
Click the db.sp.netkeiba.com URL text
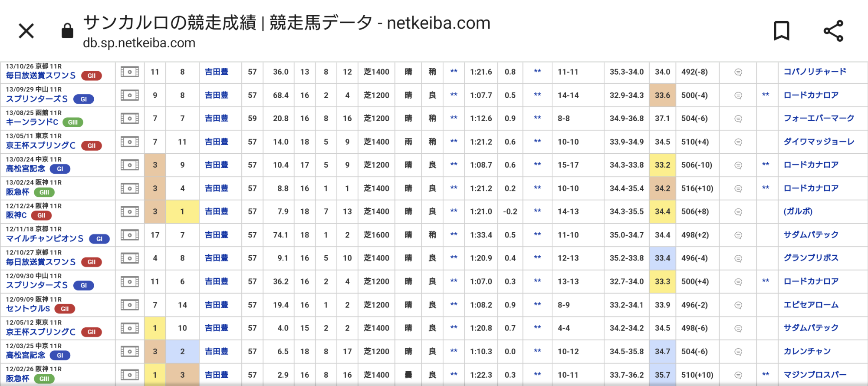tap(139, 43)
